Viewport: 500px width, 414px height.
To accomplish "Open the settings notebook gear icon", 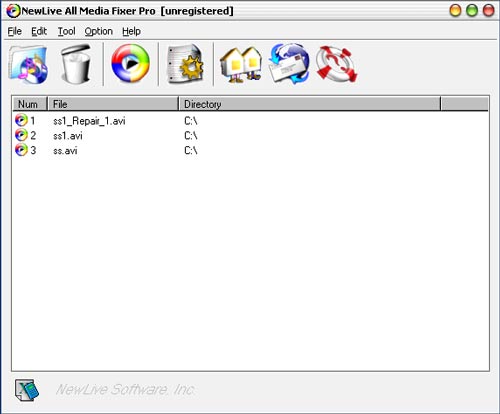I will [x=186, y=64].
